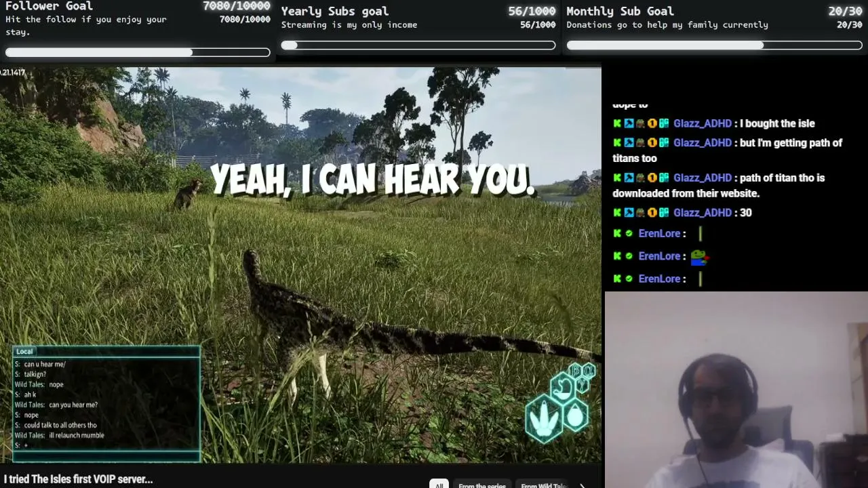The image size is (868, 488).
Task: Click the large bold "20/30" monthly sub count
Action: click(x=845, y=11)
